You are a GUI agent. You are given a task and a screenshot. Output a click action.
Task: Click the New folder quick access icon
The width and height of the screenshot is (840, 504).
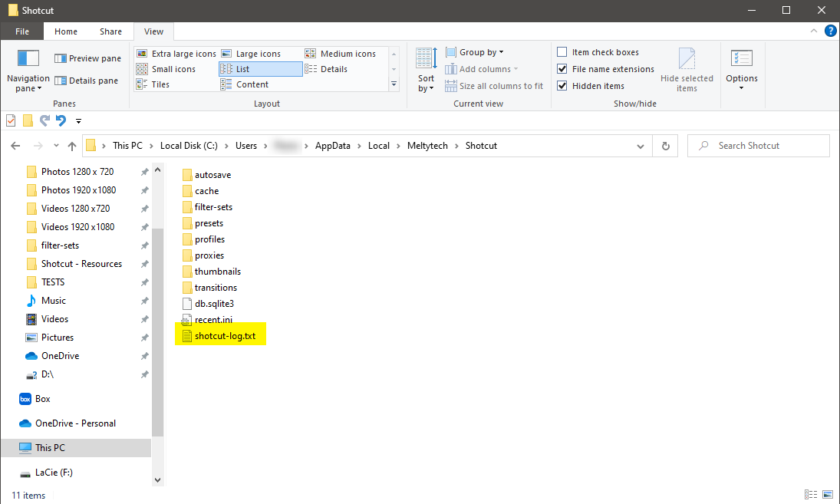point(28,121)
